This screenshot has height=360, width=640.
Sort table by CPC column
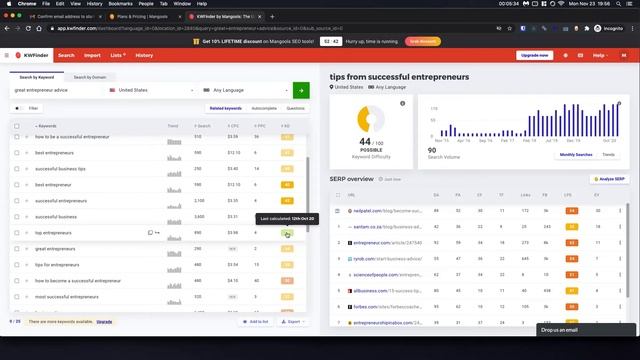pos(233,126)
